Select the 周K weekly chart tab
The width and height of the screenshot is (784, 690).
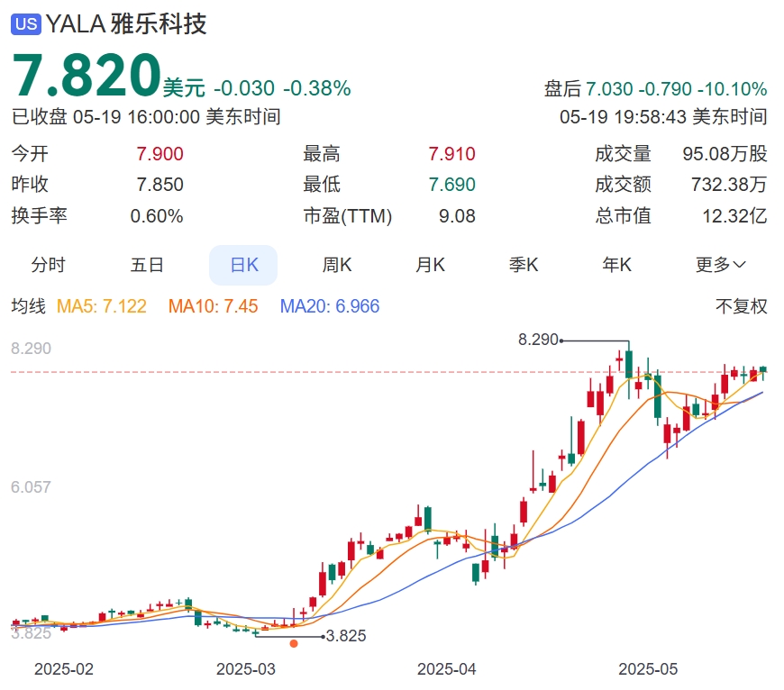337,264
